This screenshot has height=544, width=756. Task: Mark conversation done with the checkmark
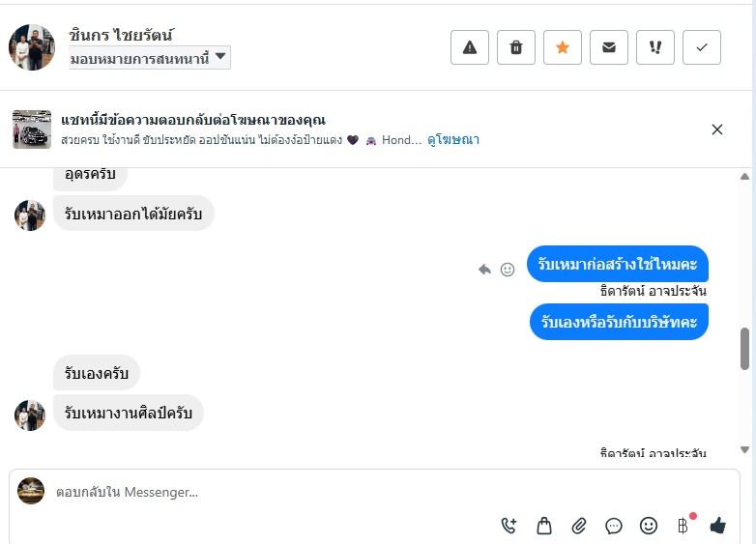(x=702, y=47)
